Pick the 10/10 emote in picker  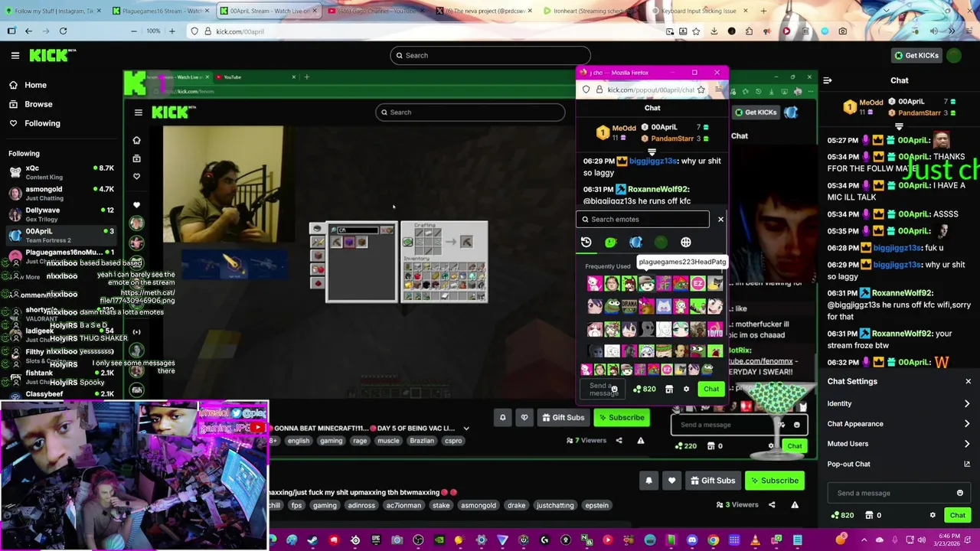[x=714, y=330]
